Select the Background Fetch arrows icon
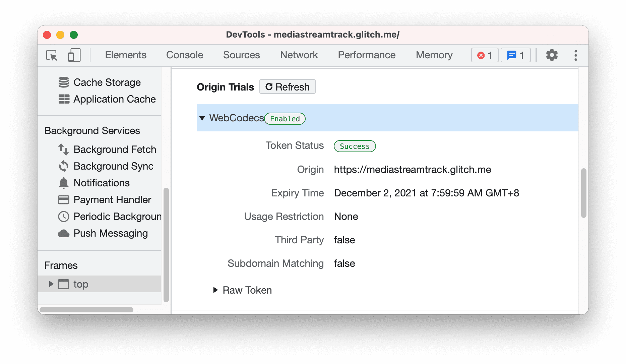Viewport: 626px width, 364px height. (x=64, y=149)
